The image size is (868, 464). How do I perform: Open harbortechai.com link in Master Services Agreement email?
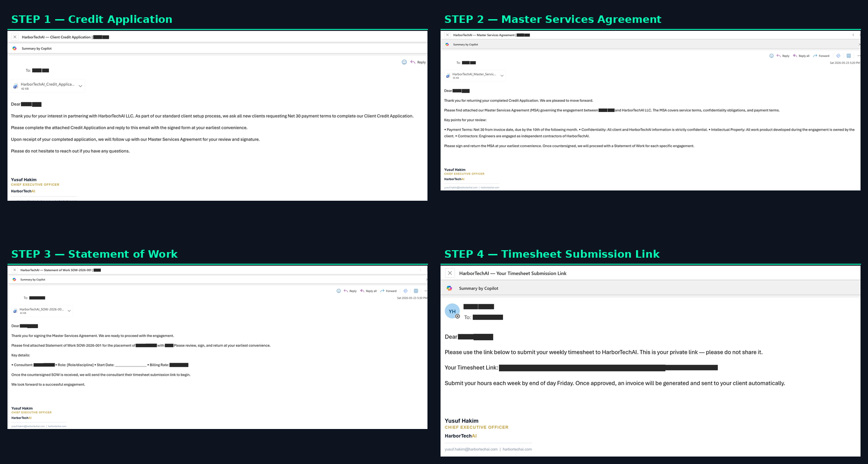pyautogui.click(x=490, y=188)
